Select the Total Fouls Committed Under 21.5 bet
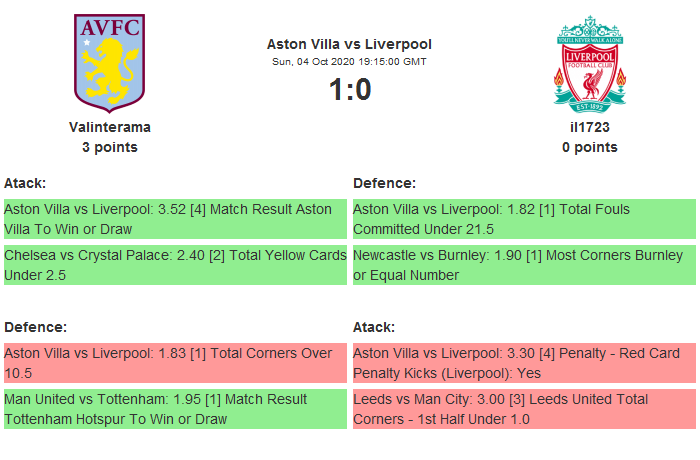The height and width of the screenshot is (460, 700). (x=524, y=219)
